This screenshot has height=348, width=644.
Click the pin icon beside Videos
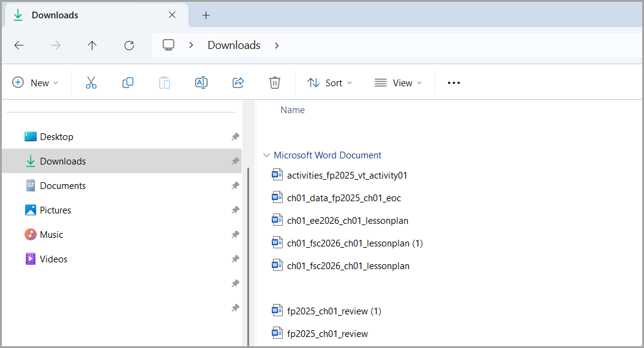pyautogui.click(x=235, y=259)
